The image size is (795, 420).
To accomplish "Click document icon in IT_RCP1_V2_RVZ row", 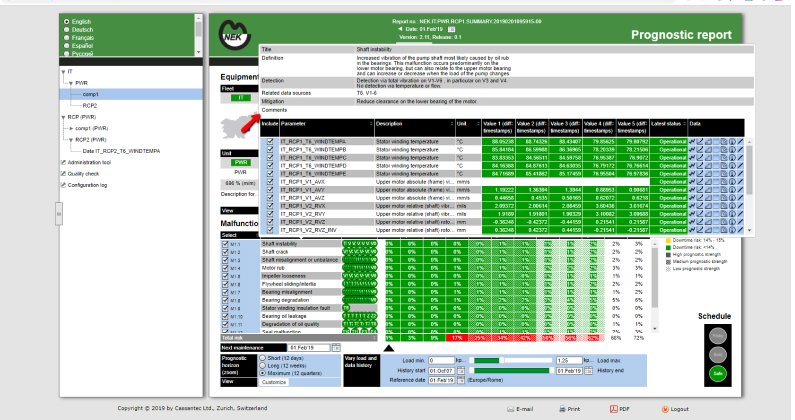I will coord(724,222).
